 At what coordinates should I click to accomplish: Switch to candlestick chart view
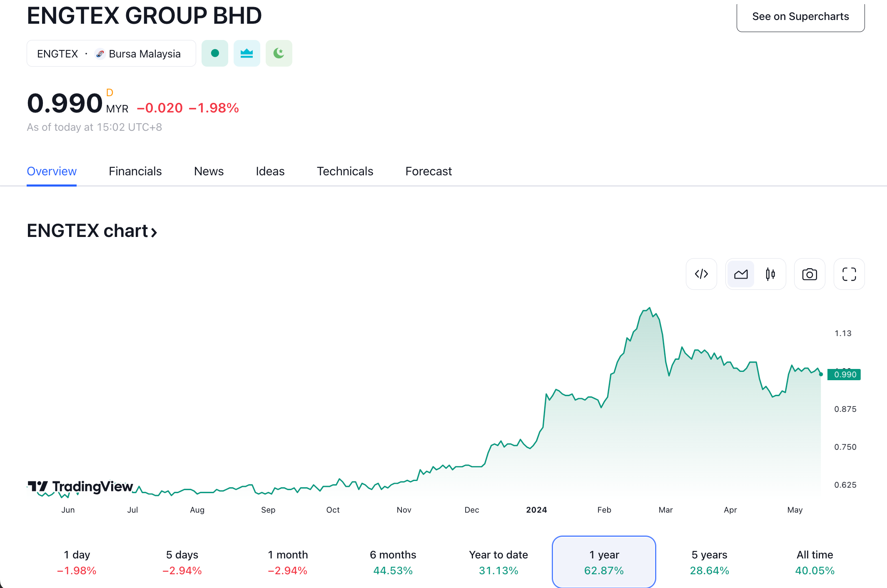770,274
